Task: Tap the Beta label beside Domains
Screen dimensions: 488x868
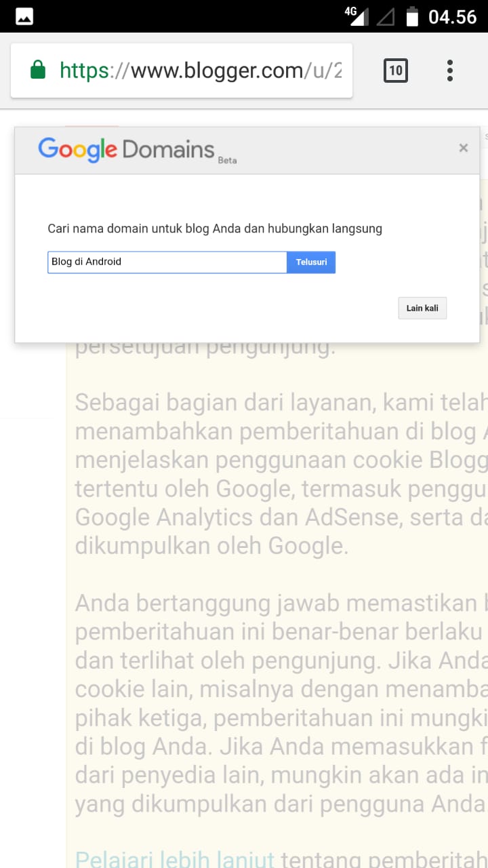Action: pyautogui.click(x=228, y=161)
